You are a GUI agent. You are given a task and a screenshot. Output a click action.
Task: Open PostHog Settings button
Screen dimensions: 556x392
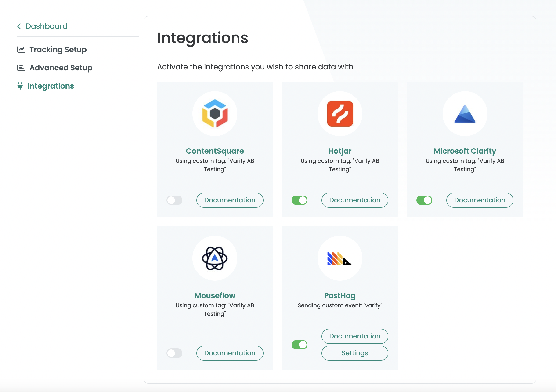(x=354, y=353)
